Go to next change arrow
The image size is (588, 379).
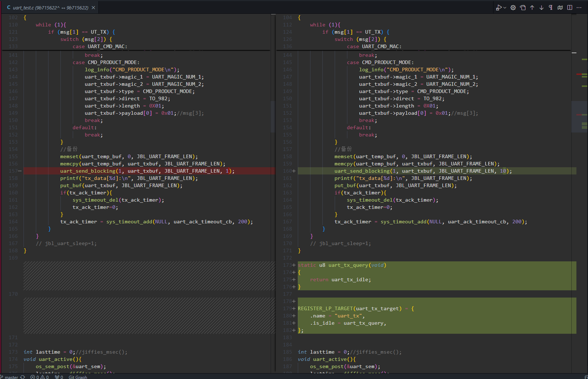pyautogui.click(x=542, y=8)
